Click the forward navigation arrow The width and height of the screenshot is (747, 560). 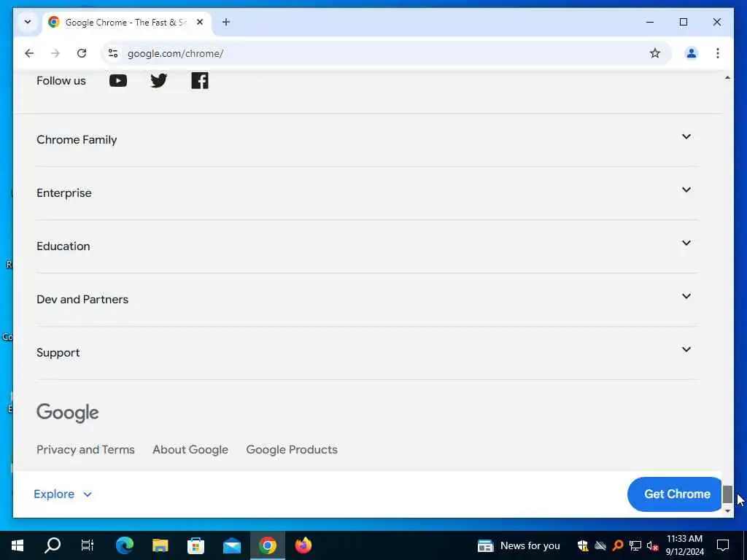coord(55,53)
